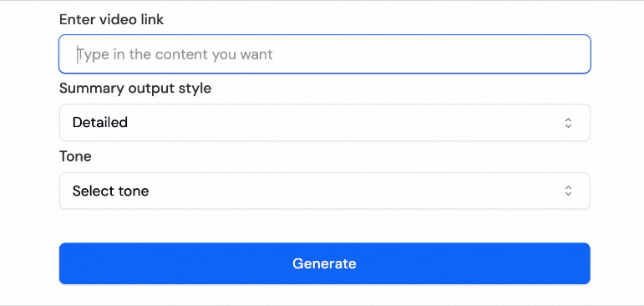Click the 'Summary output style' label
The height and width of the screenshot is (306, 644).
135,88
